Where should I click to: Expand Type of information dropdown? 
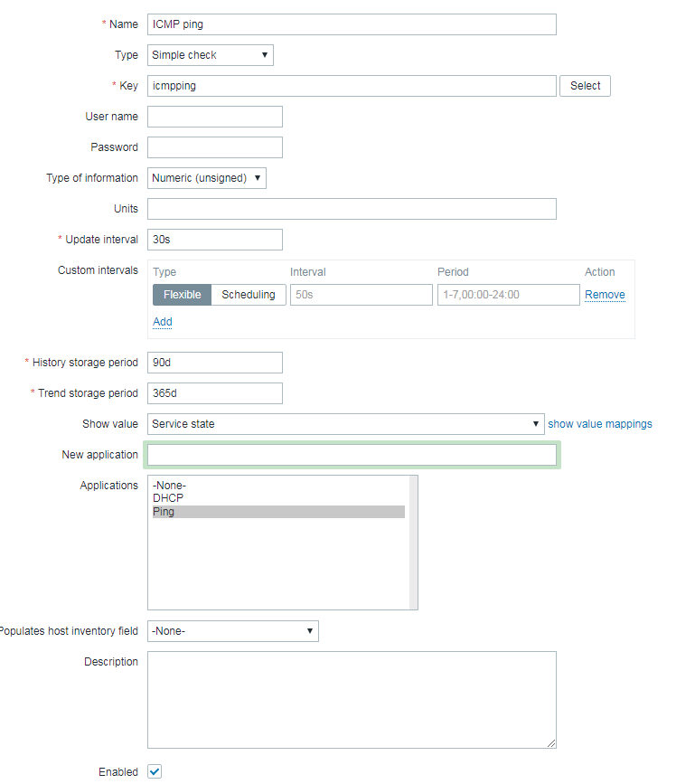206,178
